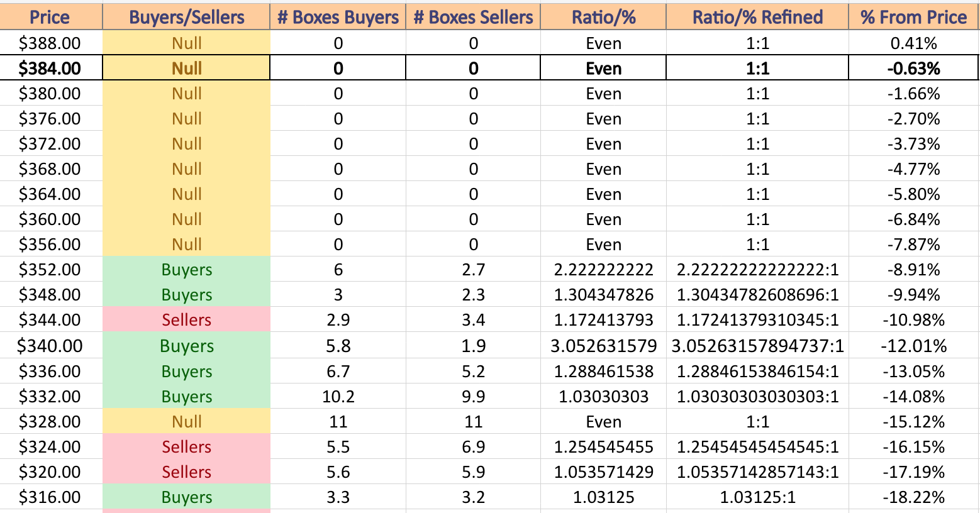This screenshot has height=513, width=980.
Task: Select the Sellers cell at $320.00
Action: [186, 472]
